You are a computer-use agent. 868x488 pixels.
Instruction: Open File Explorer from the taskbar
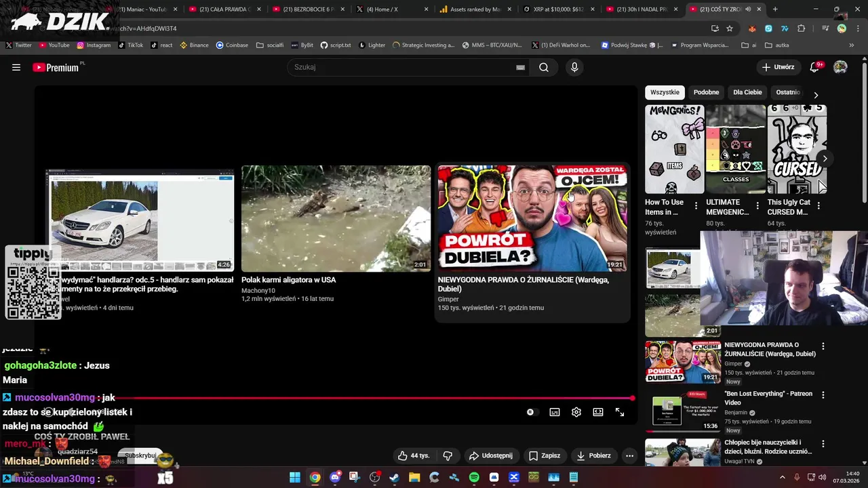[414, 478]
